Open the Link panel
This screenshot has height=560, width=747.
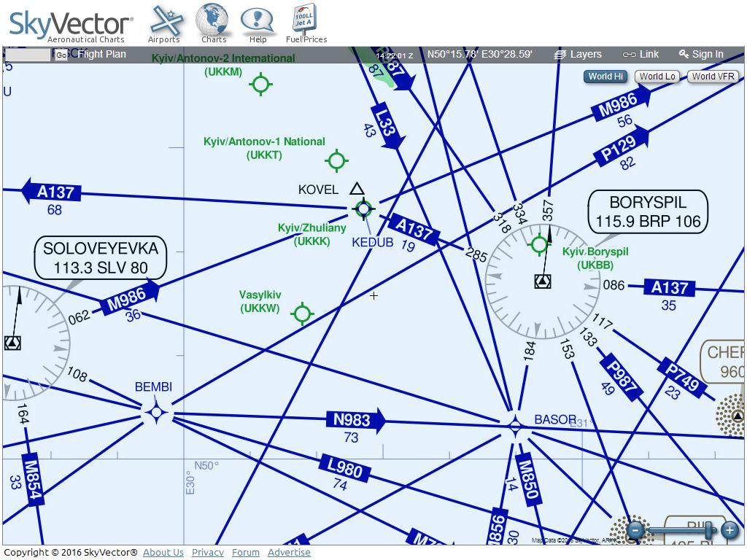coord(640,55)
